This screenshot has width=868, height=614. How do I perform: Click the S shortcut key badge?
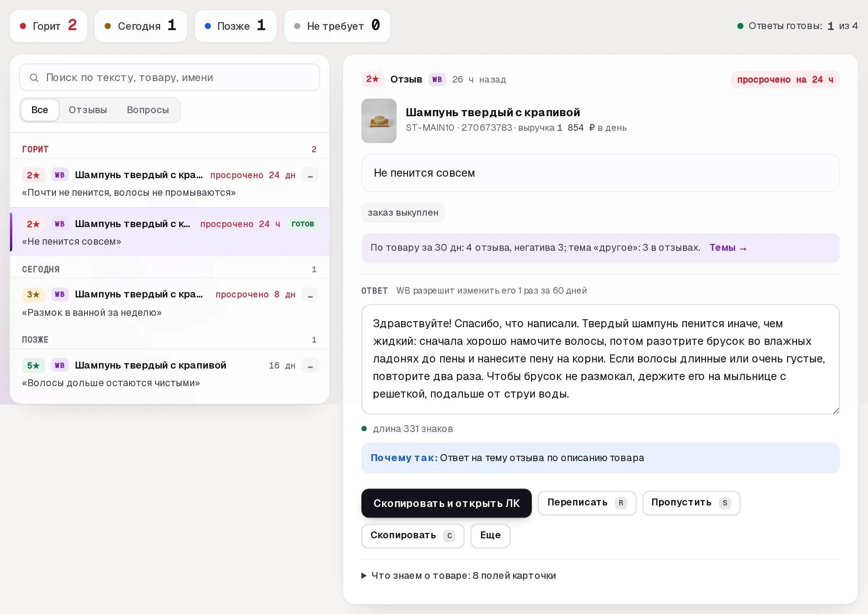(x=725, y=503)
